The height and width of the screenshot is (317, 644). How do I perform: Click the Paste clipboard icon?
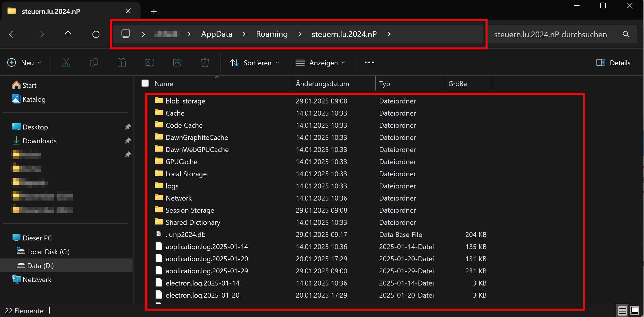point(122,63)
